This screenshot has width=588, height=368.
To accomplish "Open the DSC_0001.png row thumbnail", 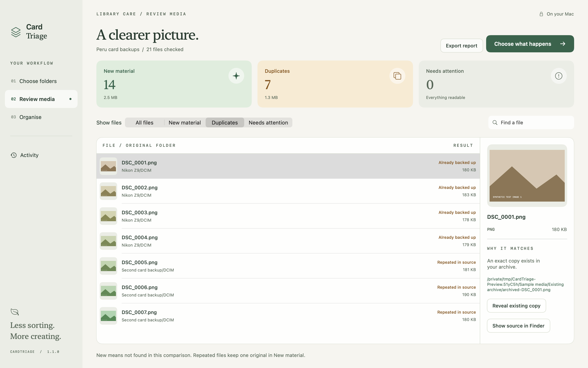I will pyautogui.click(x=108, y=166).
